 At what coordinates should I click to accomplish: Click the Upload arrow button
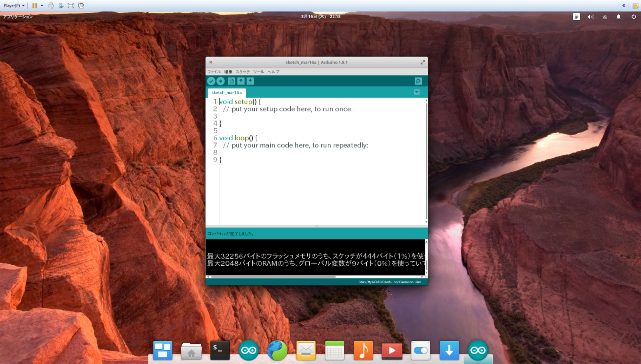(x=221, y=81)
